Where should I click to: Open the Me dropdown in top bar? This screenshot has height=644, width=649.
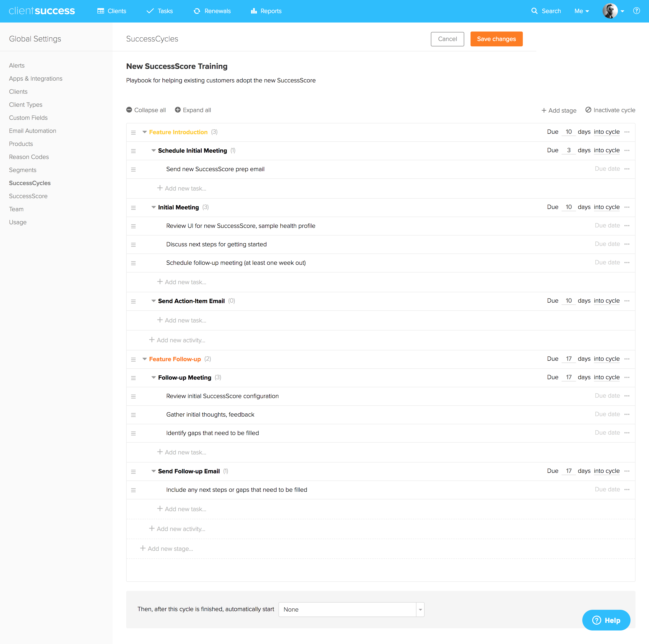[x=581, y=11]
